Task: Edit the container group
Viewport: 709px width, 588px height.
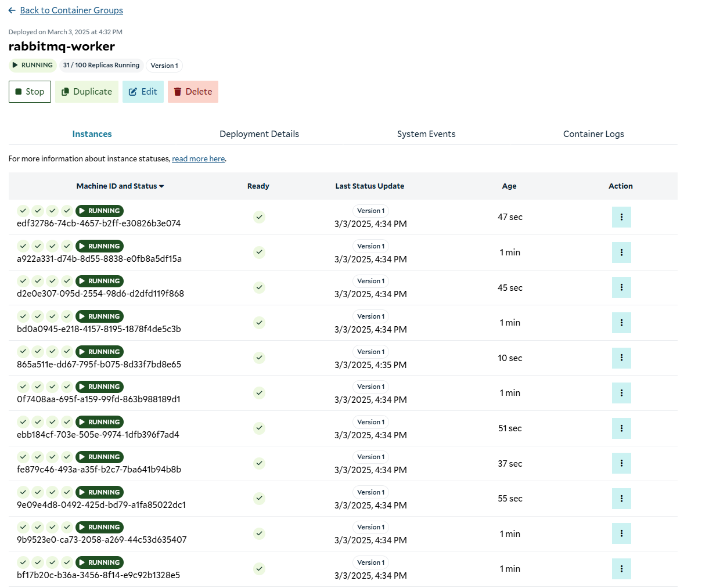Action: (x=143, y=92)
